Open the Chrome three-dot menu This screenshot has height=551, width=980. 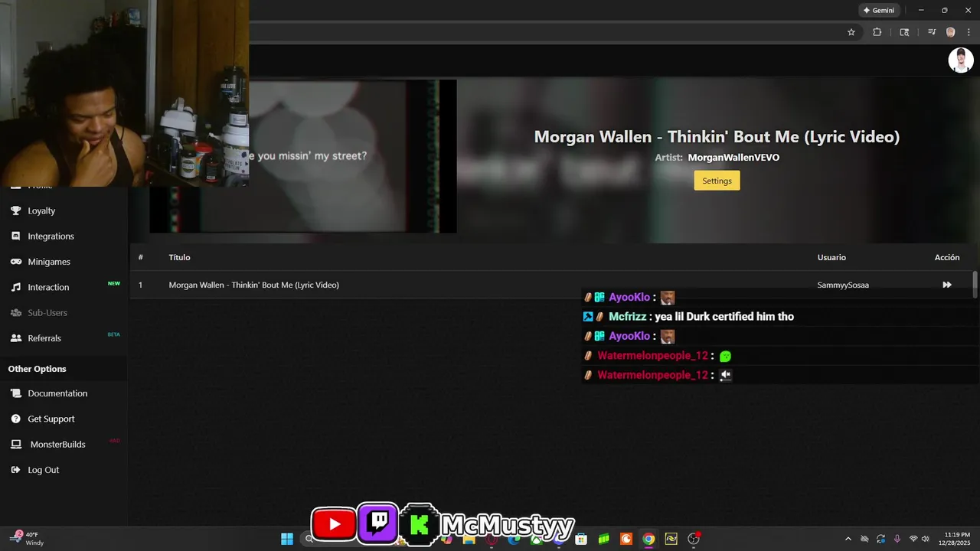click(x=969, y=32)
